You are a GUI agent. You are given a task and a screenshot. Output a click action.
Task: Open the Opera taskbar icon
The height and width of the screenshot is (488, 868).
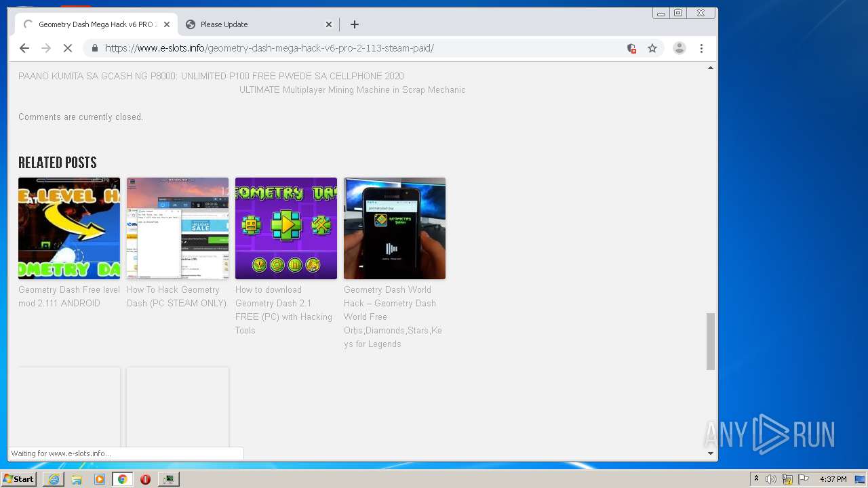(145, 479)
